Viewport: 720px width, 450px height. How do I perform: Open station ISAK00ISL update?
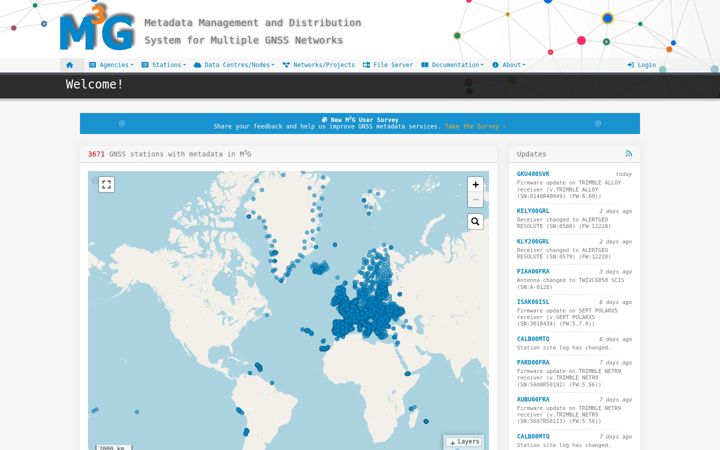click(533, 302)
